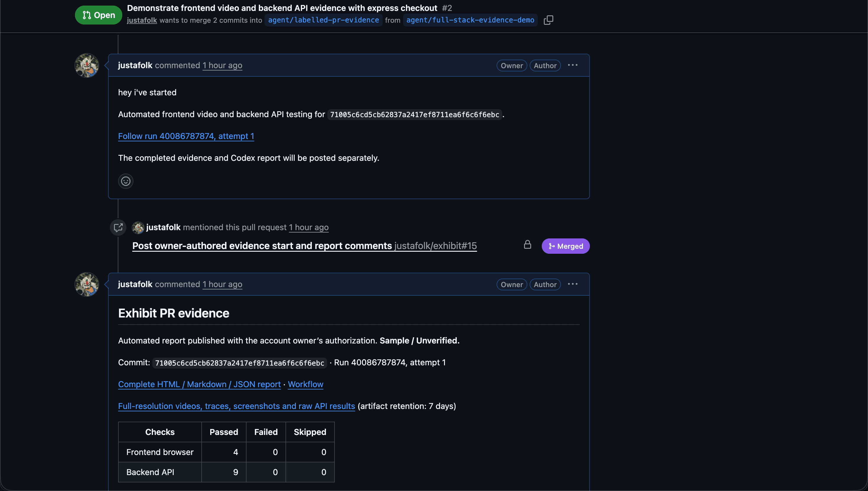Viewport: 868px width, 491px height.
Task: Click the 'Sample / Unverified.' bold text
Action: click(x=419, y=341)
